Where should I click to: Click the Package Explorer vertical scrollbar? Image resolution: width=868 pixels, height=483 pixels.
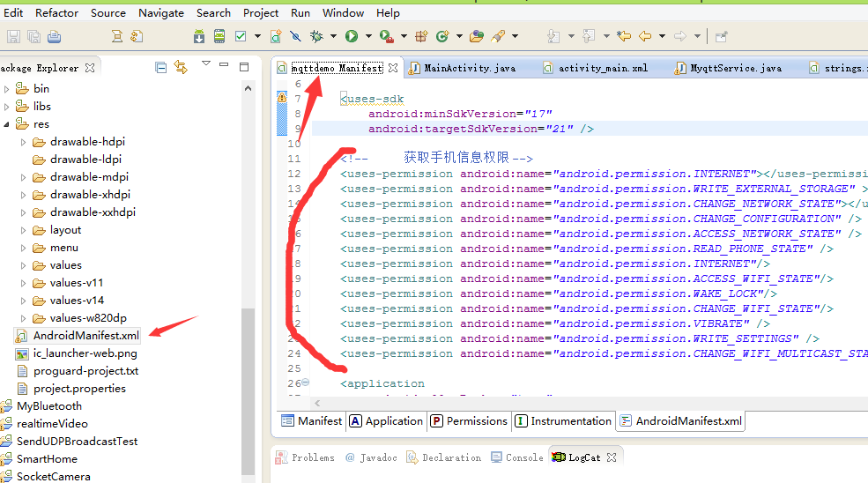pyautogui.click(x=248, y=391)
